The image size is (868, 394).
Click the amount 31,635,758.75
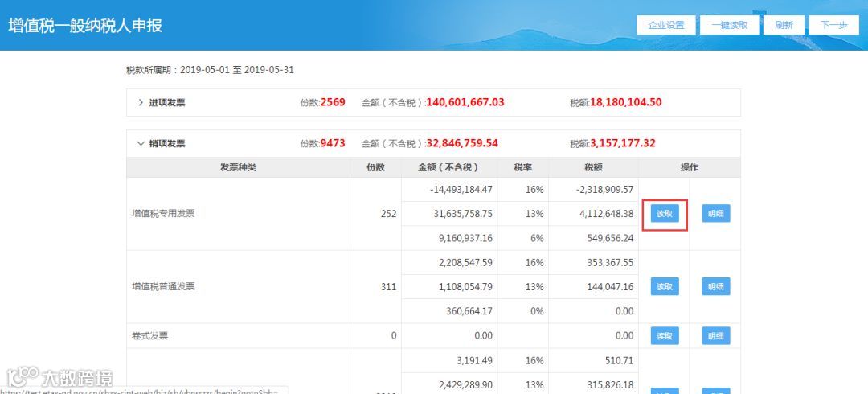point(463,214)
